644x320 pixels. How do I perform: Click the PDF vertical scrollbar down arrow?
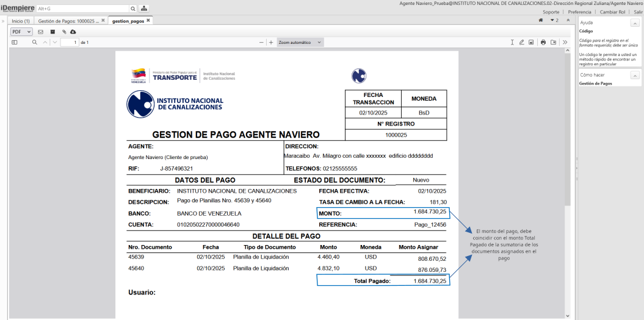(568, 316)
